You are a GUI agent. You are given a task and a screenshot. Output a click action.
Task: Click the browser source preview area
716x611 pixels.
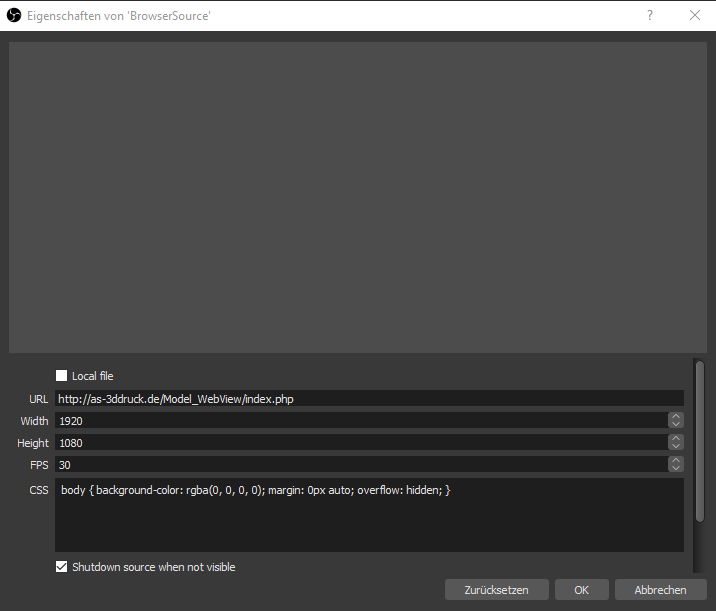tap(358, 197)
